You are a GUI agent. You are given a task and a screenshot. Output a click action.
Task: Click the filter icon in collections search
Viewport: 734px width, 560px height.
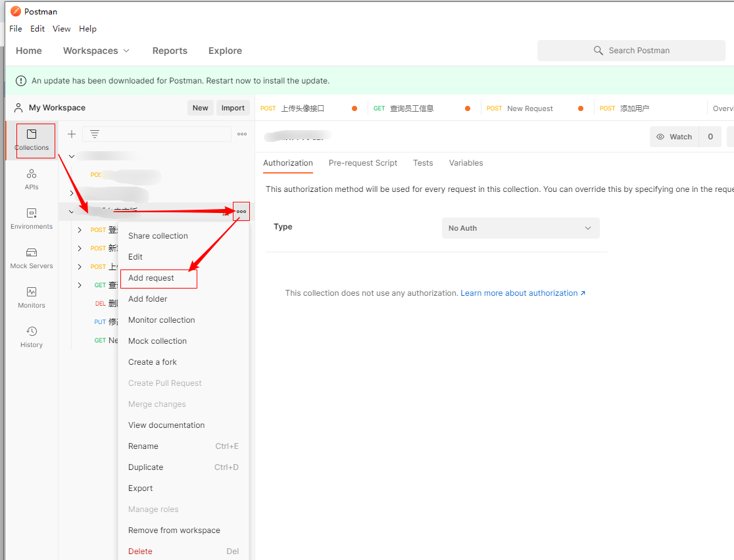point(95,134)
